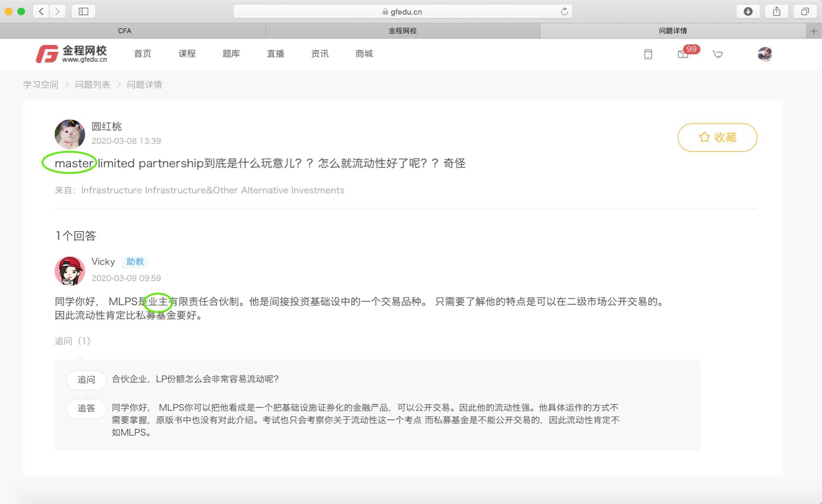Switch to the 金程网校 tab
The image size is (822, 504).
(x=402, y=31)
